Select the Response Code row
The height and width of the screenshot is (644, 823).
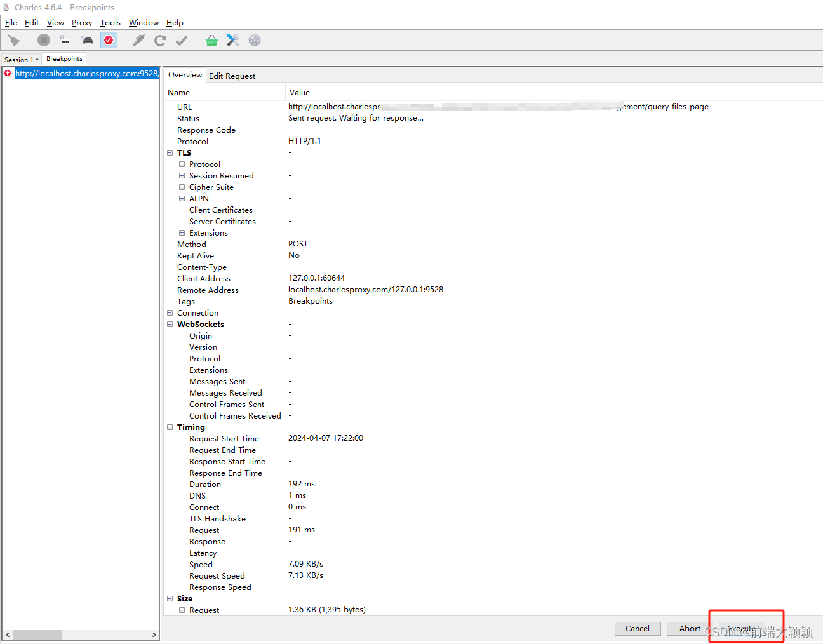[x=493, y=130]
